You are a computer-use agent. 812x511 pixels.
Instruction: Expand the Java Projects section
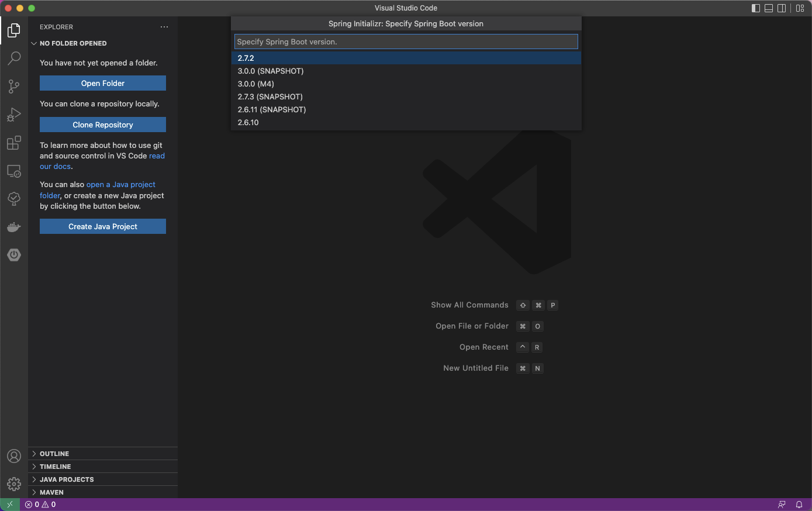pos(103,479)
